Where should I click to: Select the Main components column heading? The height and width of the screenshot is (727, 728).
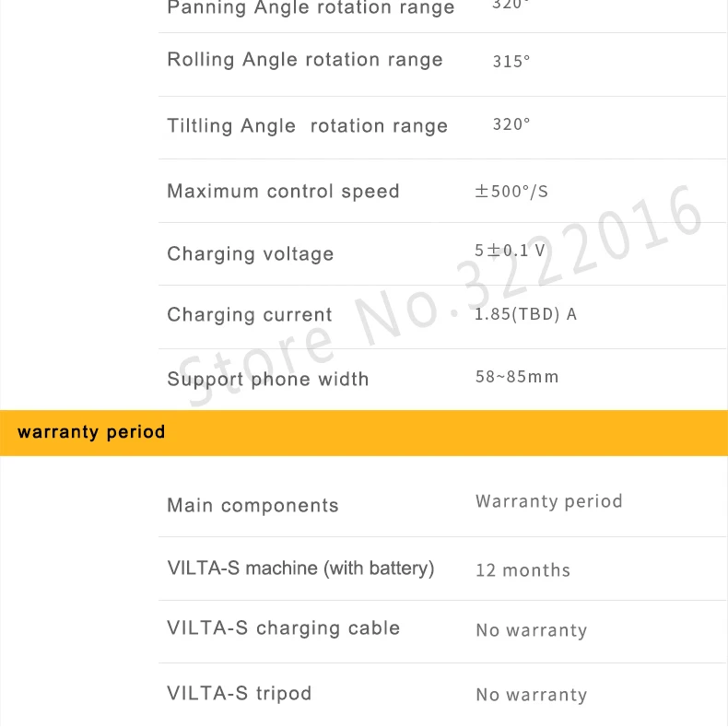click(x=252, y=506)
